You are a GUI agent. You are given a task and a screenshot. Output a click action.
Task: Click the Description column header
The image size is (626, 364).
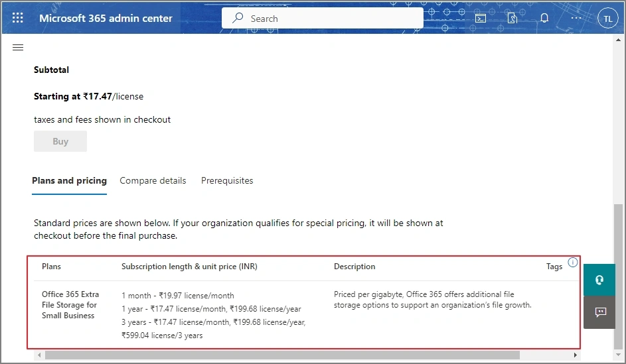pos(354,267)
